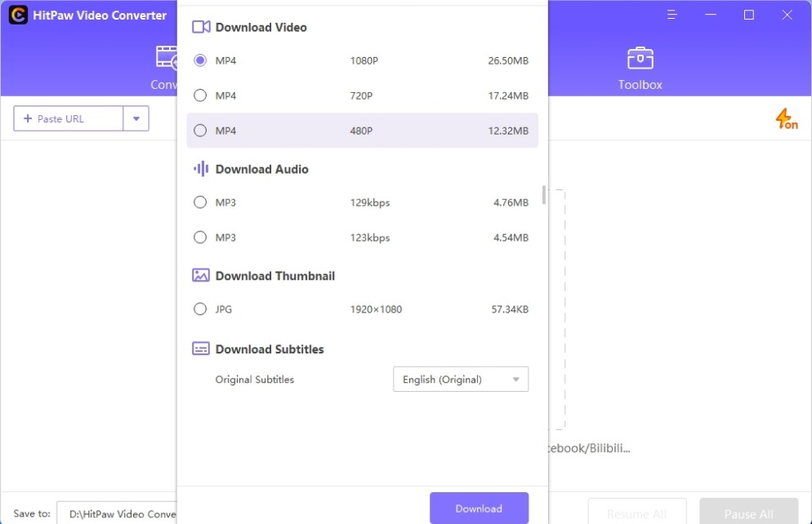Click the 129kbps bitrate label
Screen dimensions: 812x524
(x=370, y=202)
